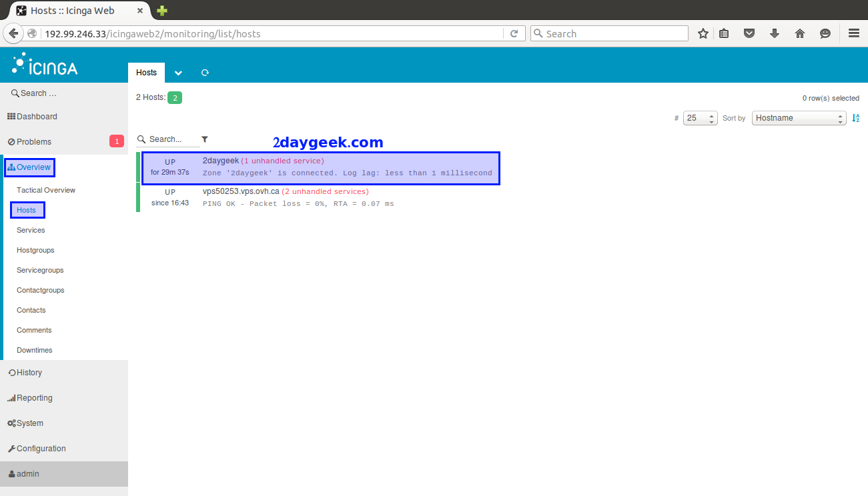This screenshot has height=496, width=868.
Task: Click the red problems count badge
Action: pos(117,141)
